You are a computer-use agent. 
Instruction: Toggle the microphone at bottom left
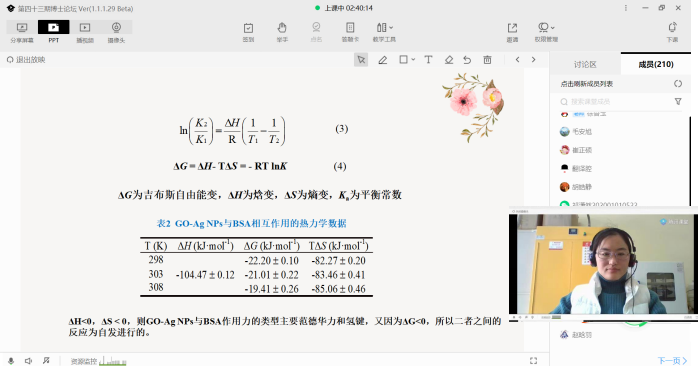click(11, 361)
